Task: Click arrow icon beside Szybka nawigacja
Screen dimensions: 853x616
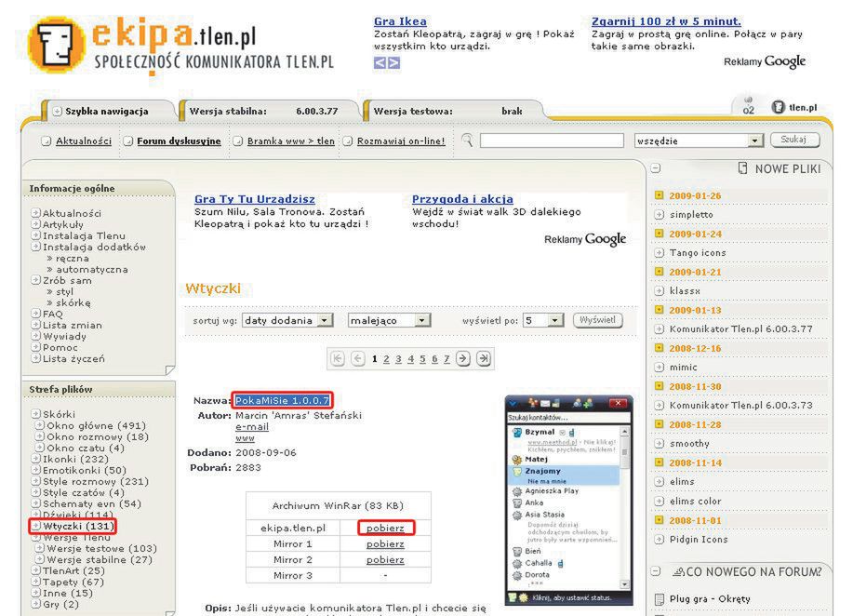Action: point(57,111)
